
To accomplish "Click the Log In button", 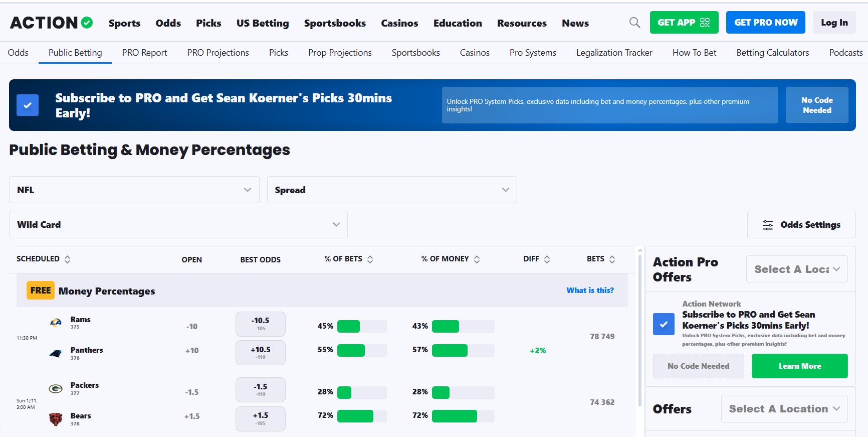I will click(834, 23).
